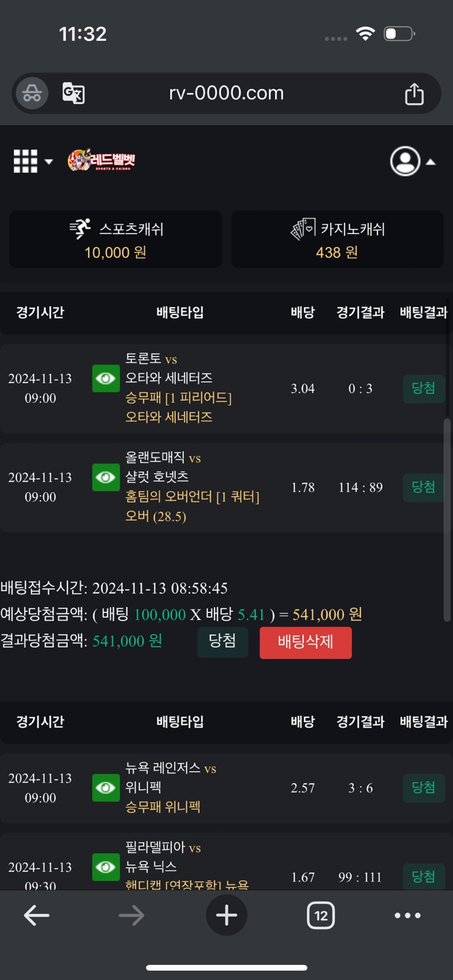
Task: Click the page's vertical scrollbar
Action: click(447, 517)
